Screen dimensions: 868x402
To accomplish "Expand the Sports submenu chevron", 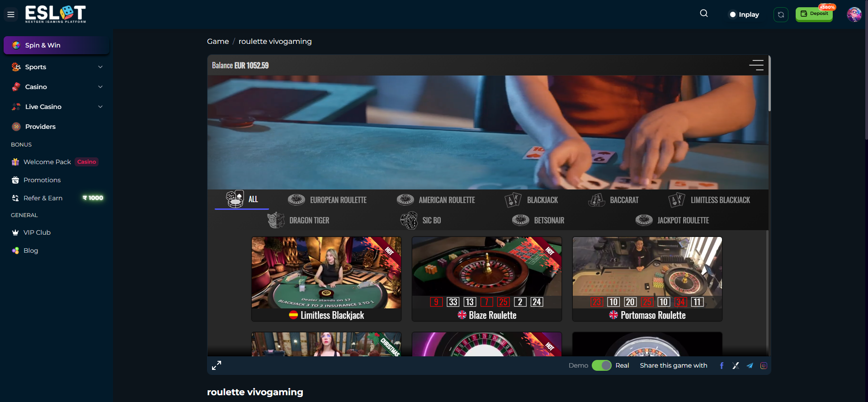I will click(x=100, y=67).
